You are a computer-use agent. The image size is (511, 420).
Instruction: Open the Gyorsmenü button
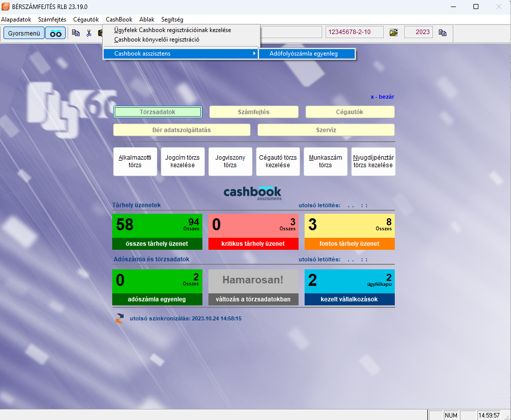point(24,33)
